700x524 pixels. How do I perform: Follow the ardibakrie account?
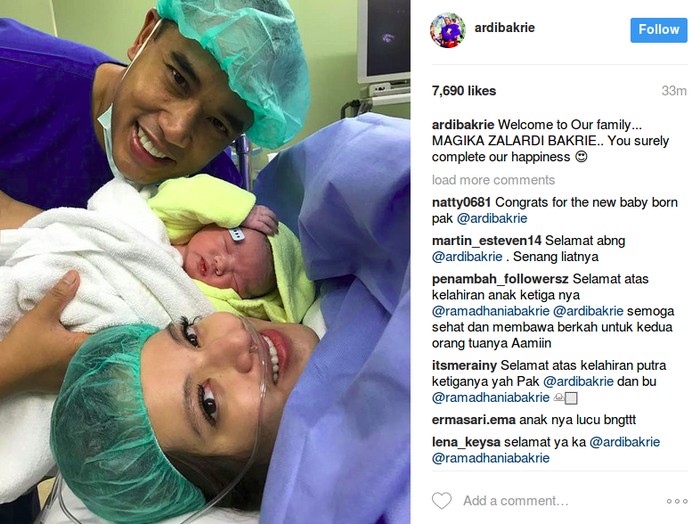(658, 30)
